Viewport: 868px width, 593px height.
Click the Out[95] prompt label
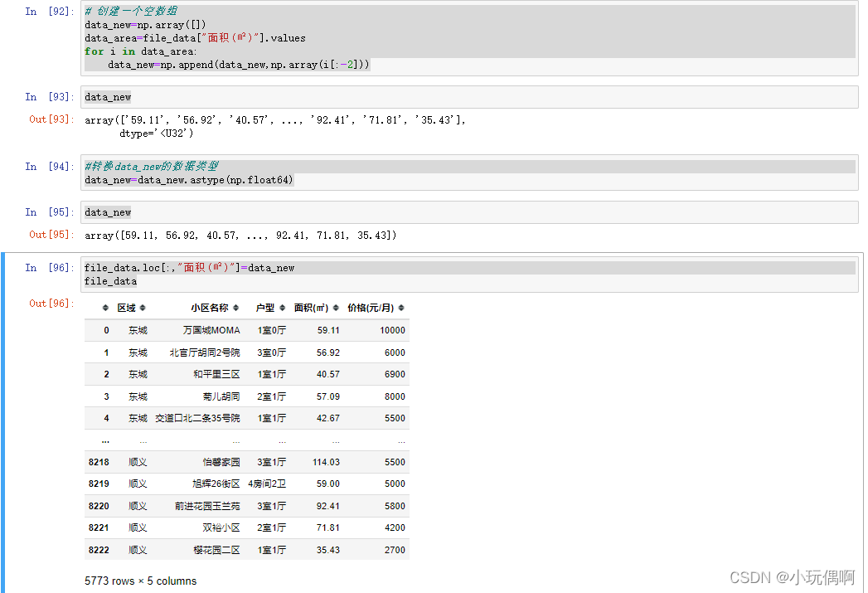(x=51, y=235)
